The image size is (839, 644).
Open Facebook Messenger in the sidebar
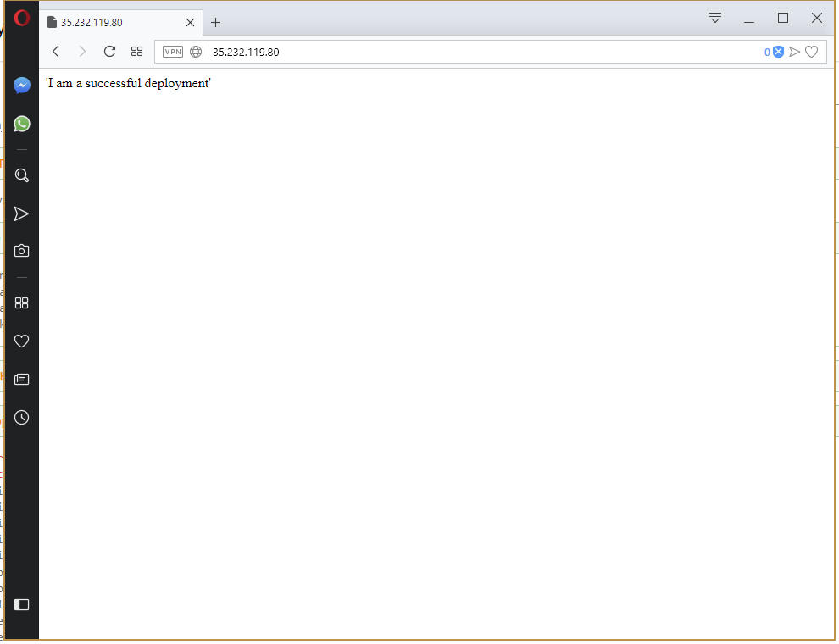(x=22, y=86)
